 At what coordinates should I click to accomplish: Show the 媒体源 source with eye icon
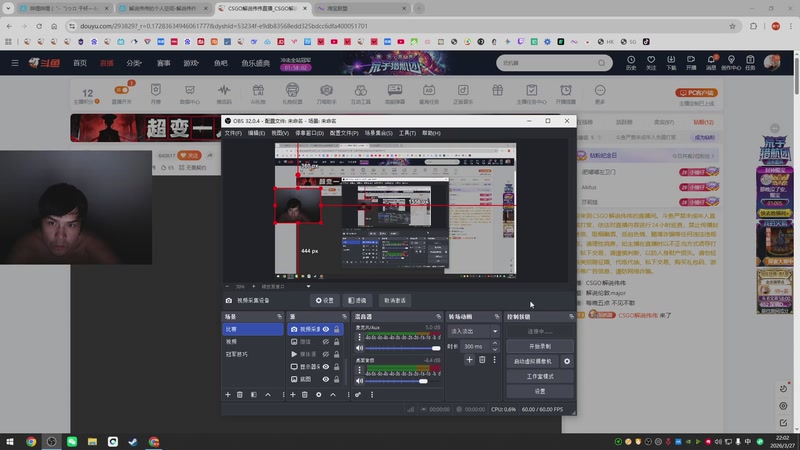[326, 354]
